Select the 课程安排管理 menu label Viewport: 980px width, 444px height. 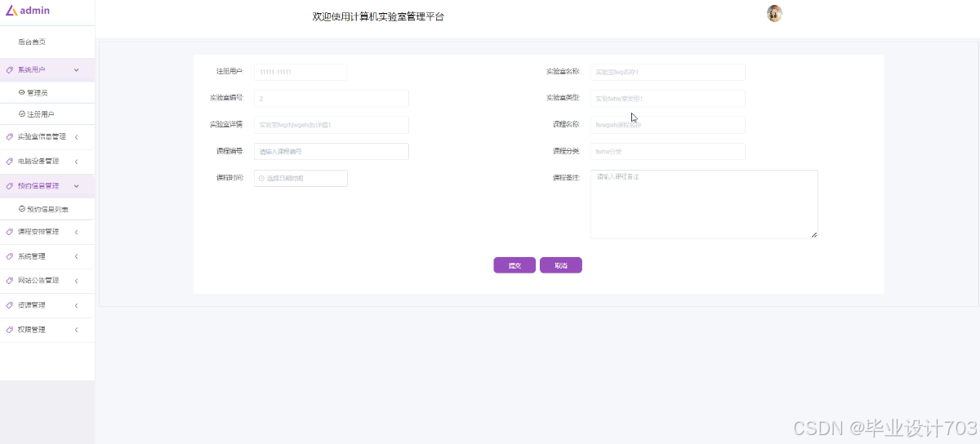coord(38,232)
